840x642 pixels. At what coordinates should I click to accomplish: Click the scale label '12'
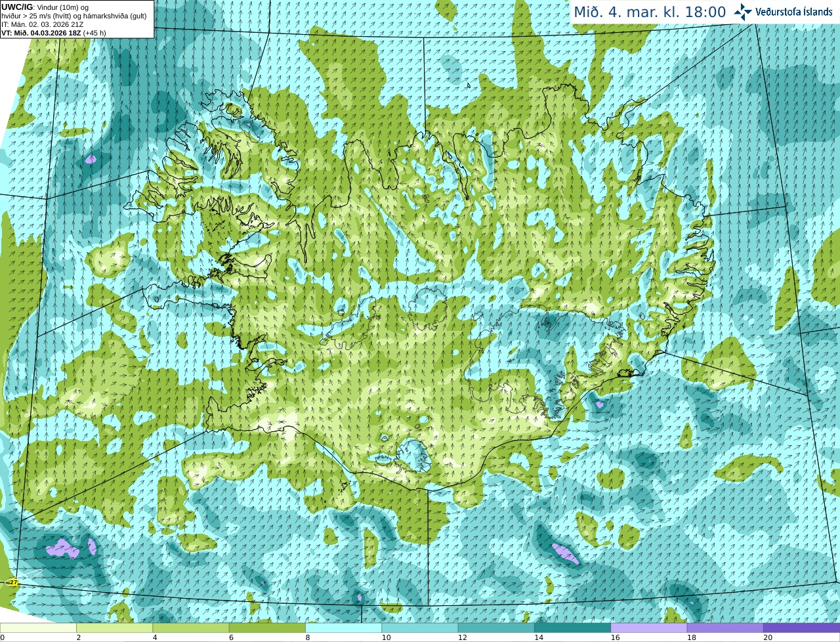462,637
